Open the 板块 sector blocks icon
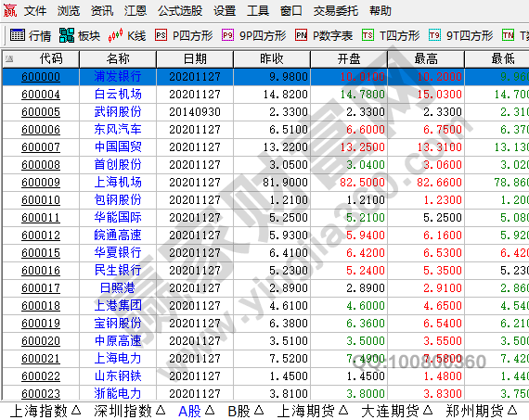This screenshot has height=420, width=529. tap(67, 35)
